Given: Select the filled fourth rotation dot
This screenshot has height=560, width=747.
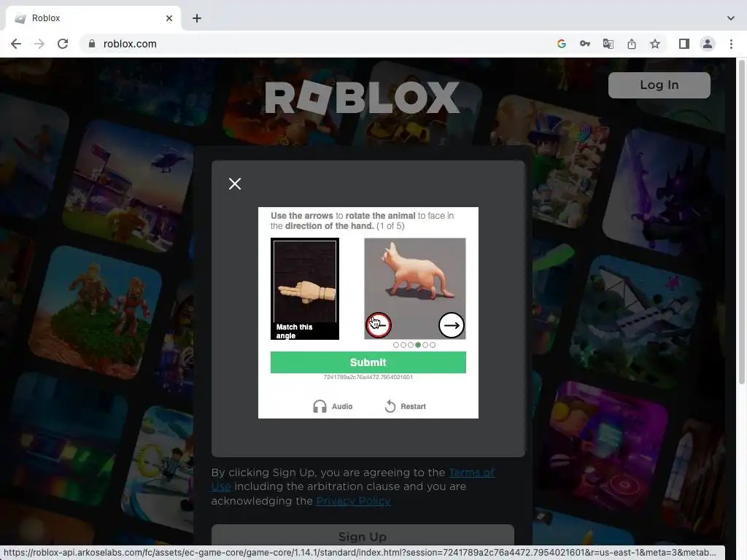Looking at the screenshot, I should point(418,345).
